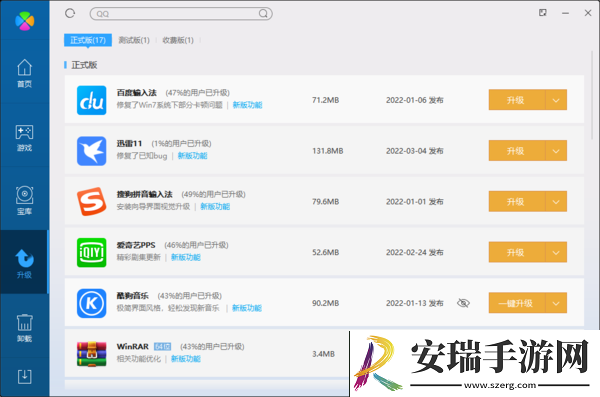Click the iQIYI PPS app icon
Viewport: 600px width, 397px height.
(91, 252)
